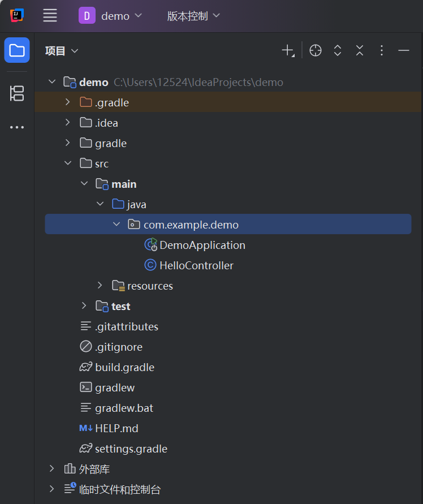Expand the .idea folder

point(67,122)
